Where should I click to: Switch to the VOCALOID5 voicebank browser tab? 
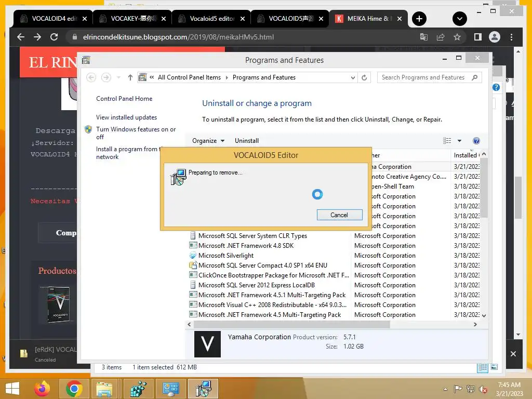click(x=290, y=19)
